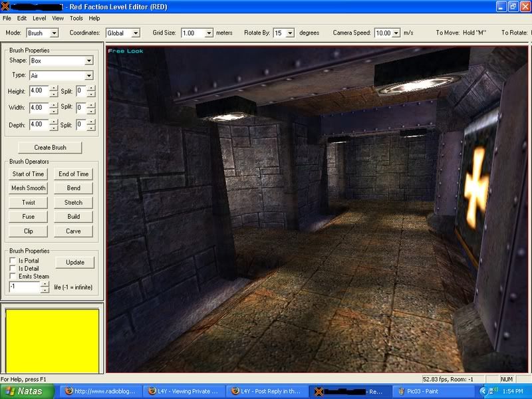
Task: Open the Level menu
Action: 39,19
